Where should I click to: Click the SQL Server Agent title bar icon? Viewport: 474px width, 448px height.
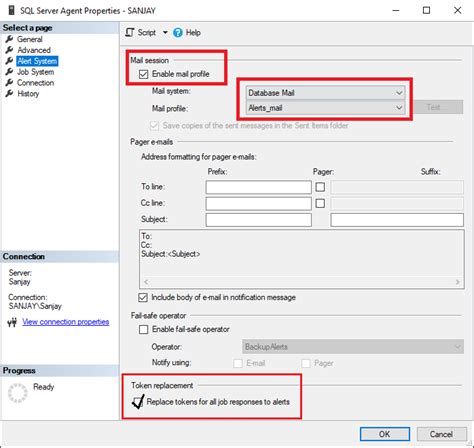(x=11, y=10)
